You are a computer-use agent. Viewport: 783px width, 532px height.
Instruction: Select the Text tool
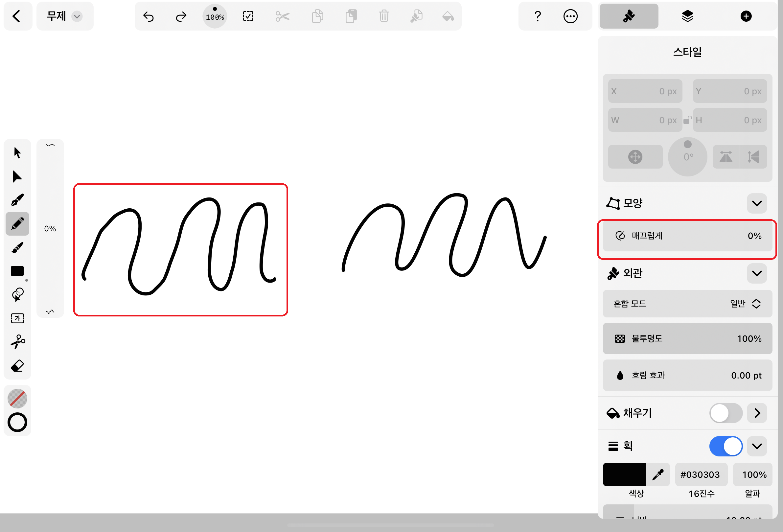(17, 318)
